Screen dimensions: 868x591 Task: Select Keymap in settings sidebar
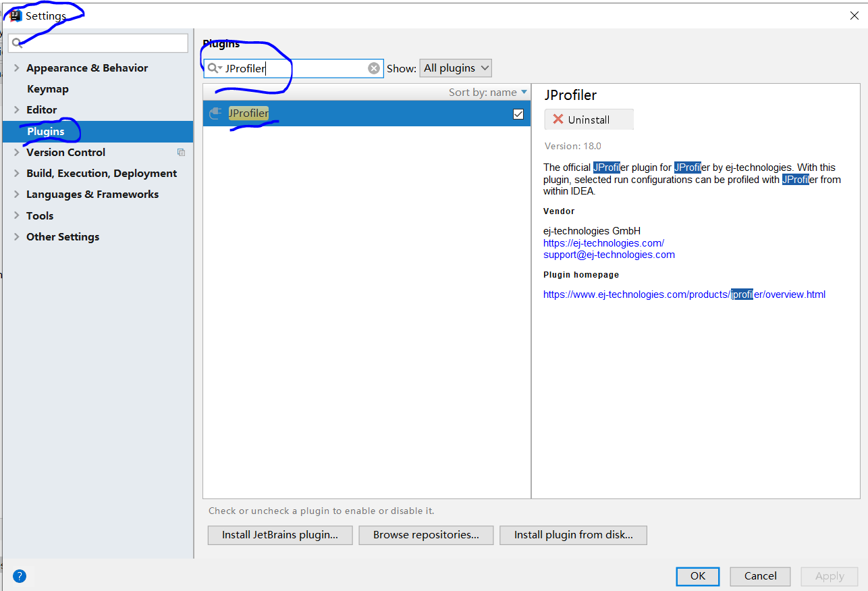(x=47, y=88)
